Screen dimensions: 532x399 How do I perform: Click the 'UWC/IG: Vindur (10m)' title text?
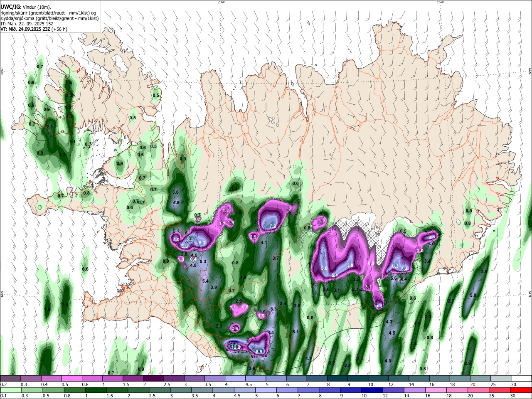(x=26, y=7)
